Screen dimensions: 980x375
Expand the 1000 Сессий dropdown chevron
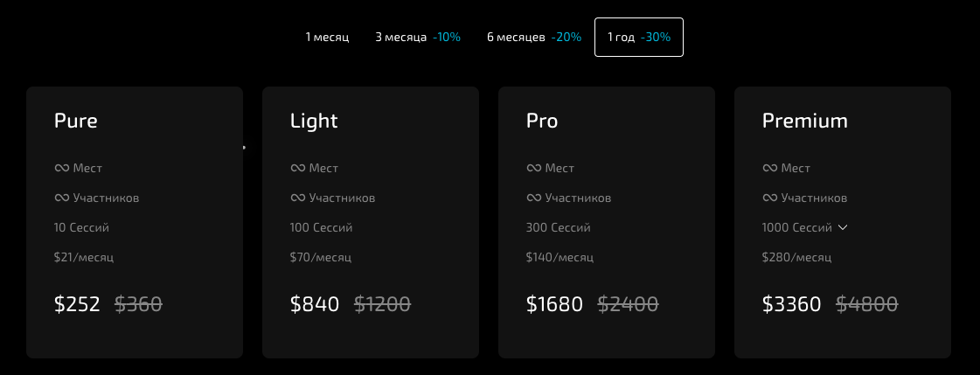click(843, 227)
